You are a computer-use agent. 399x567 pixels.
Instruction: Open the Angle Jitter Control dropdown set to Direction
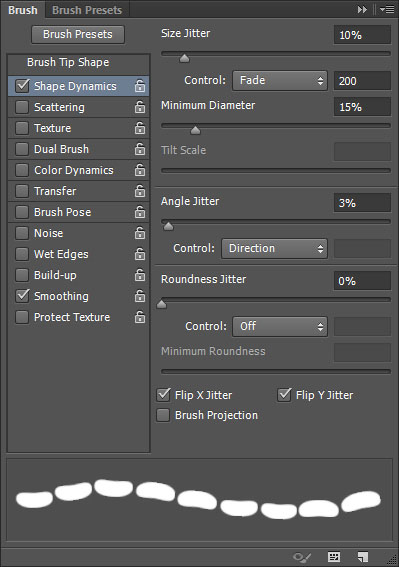coord(274,248)
